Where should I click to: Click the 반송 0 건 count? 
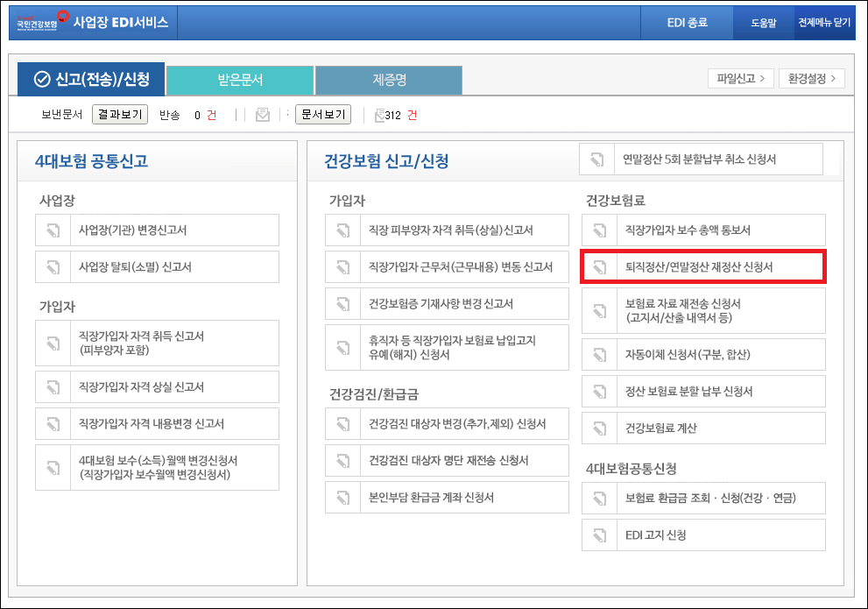coord(188,115)
